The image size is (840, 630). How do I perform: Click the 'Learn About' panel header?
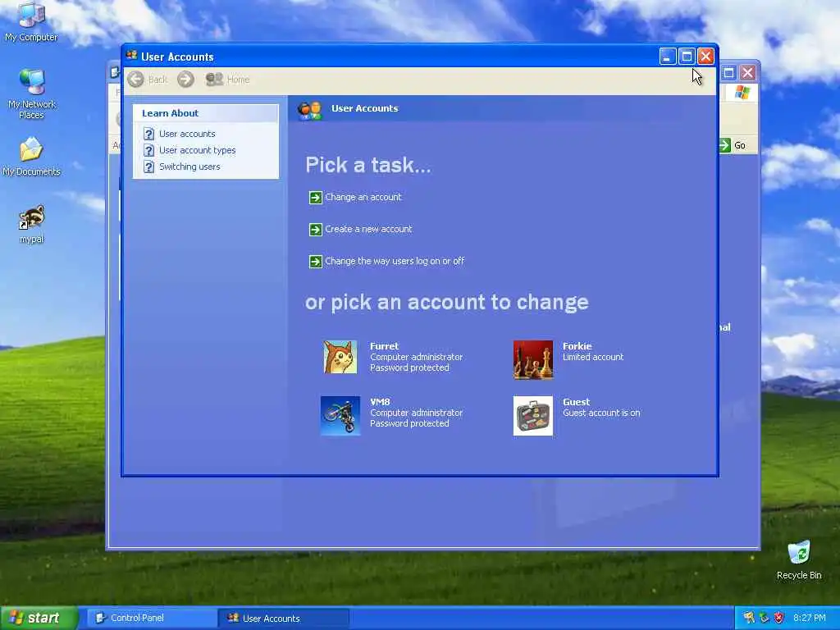206,113
